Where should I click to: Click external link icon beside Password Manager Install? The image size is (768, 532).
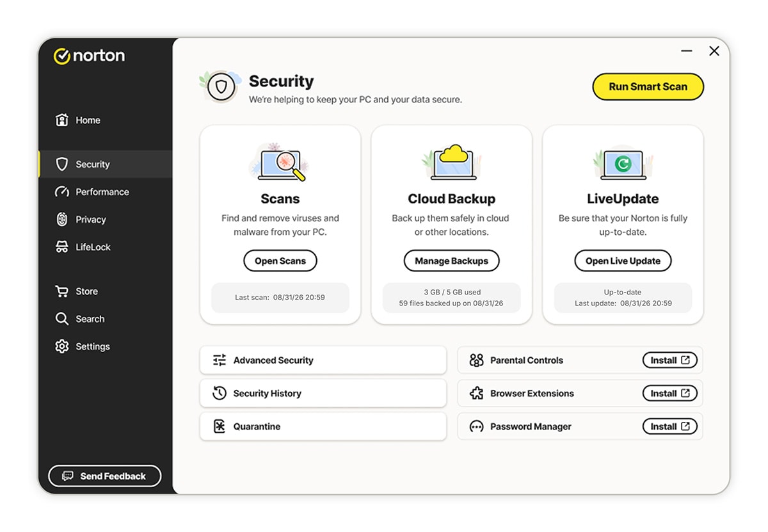pos(685,426)
